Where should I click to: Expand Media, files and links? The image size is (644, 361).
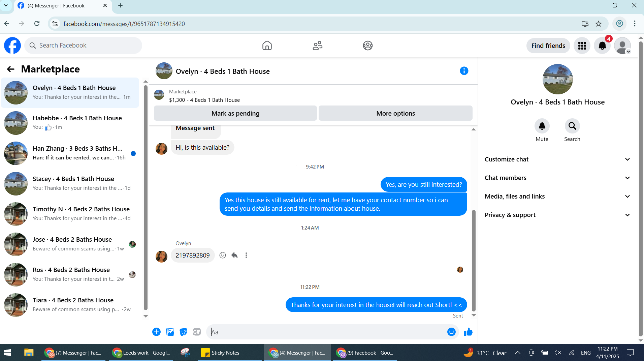coord(557,197)
